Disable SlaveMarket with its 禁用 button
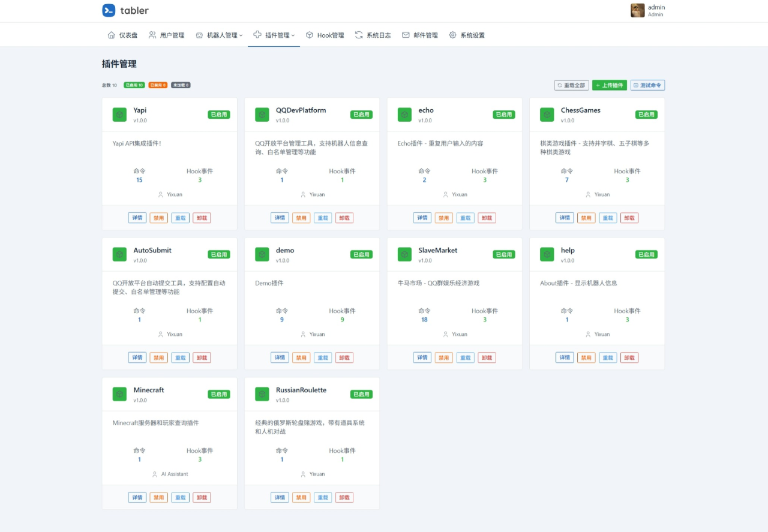 [x=444, y=357]
